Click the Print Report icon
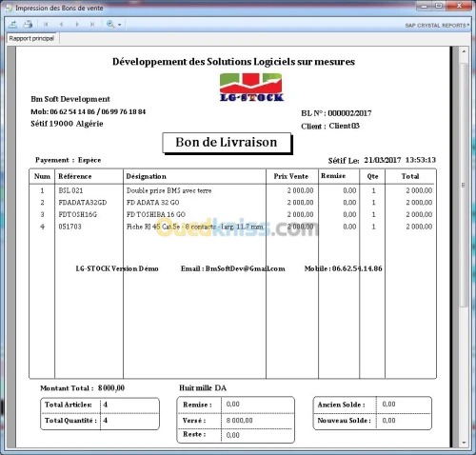Image resolution: width=476 pixels, height=455 pixels. pos(29,24)
